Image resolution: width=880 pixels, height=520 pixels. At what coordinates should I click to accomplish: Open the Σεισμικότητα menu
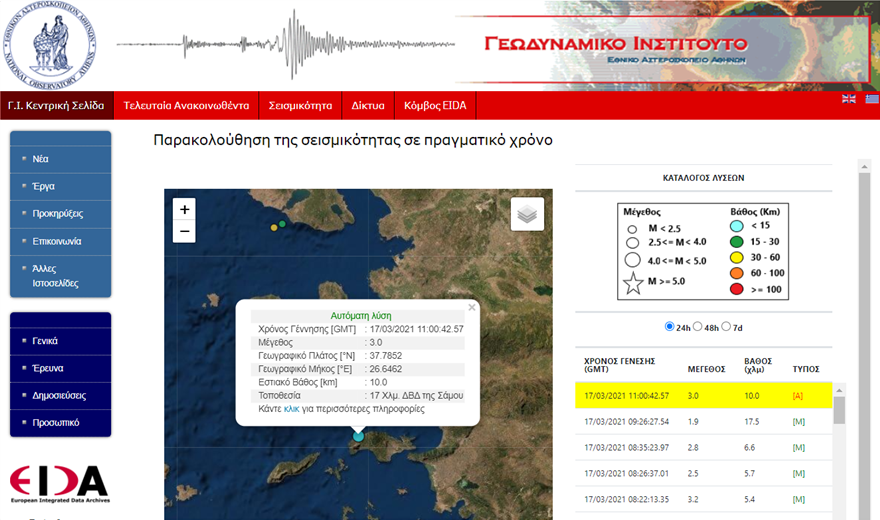click(x=300, y=106)
